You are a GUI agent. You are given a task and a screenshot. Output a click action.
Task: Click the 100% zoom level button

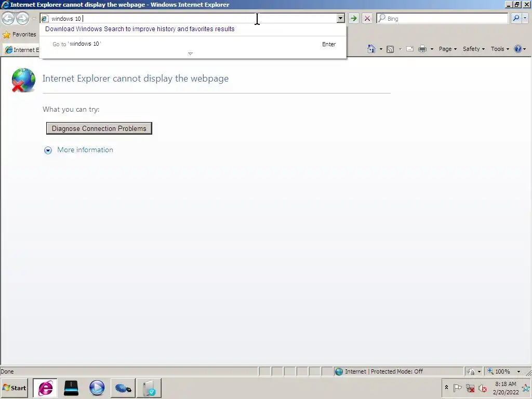[x=499, y=371]
